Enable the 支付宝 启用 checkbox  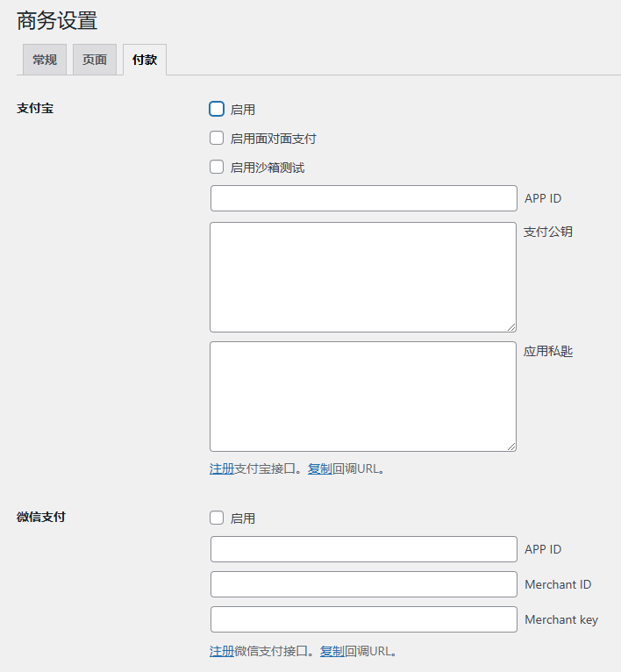pyautogui.click(x=217, y=110)
